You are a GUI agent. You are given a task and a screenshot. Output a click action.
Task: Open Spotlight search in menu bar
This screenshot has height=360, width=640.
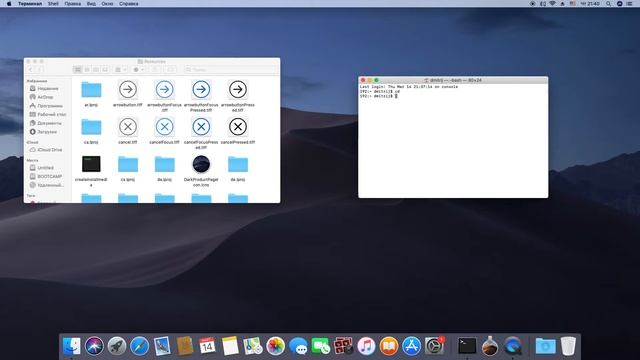pos(608,4)
